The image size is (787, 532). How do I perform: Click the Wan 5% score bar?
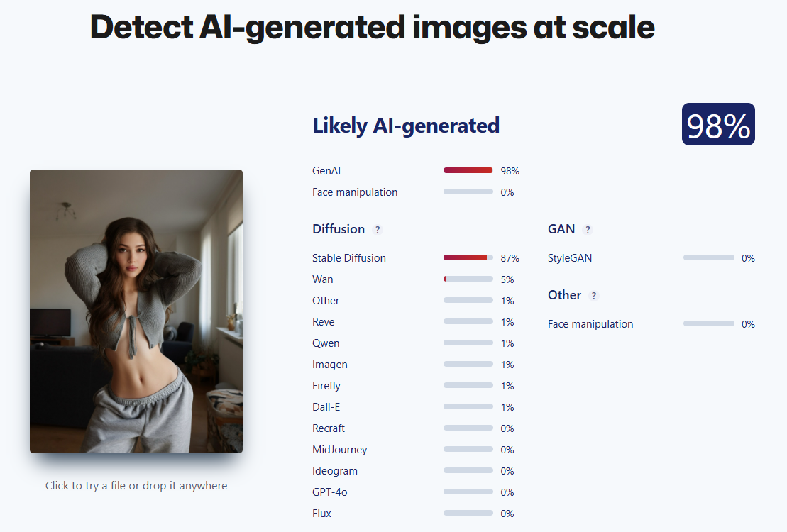point(468,279)
